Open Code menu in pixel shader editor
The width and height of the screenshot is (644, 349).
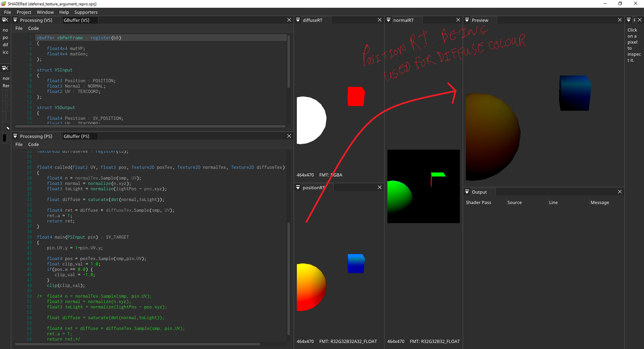[34, 144]
